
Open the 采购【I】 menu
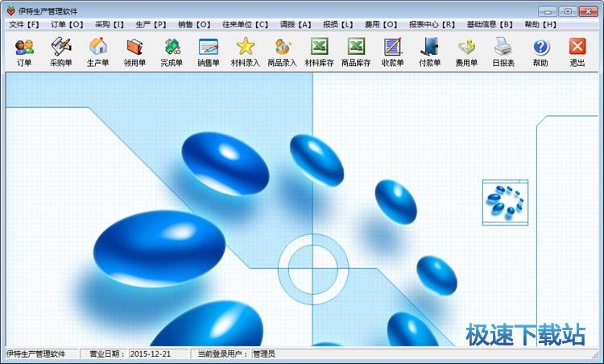(x=110, y=25)
